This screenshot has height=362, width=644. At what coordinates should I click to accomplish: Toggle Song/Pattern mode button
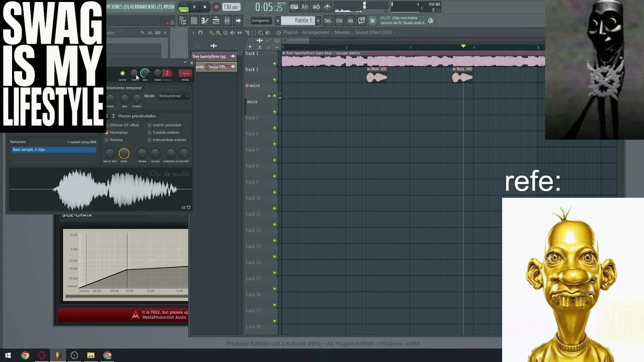coord(184,7)
